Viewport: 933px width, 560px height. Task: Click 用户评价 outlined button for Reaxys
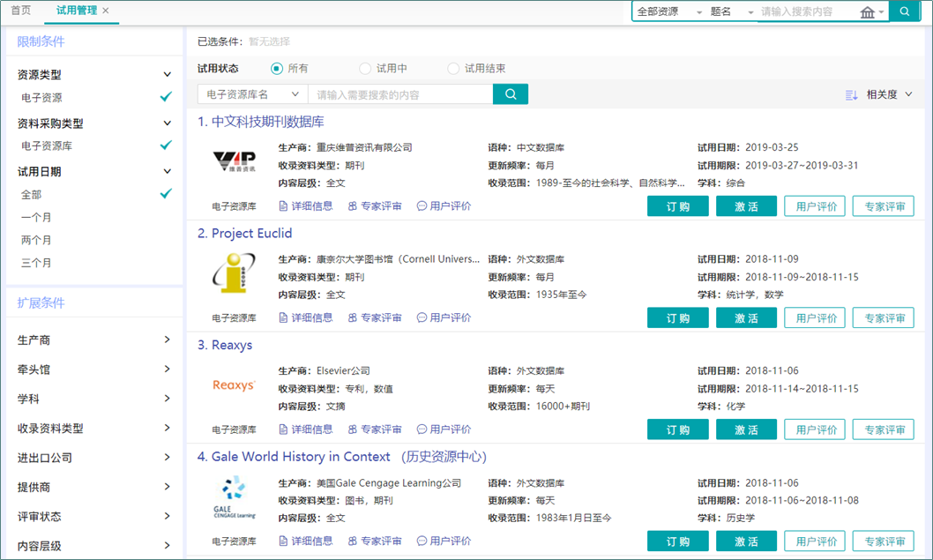click(815, 429)
